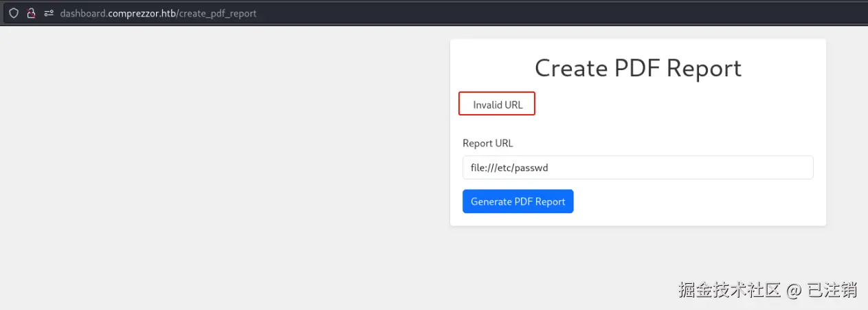Viewport: 868px width, 310px height.
Task: Click the 已注销 username watermark
Action: [x=832, y=290]
